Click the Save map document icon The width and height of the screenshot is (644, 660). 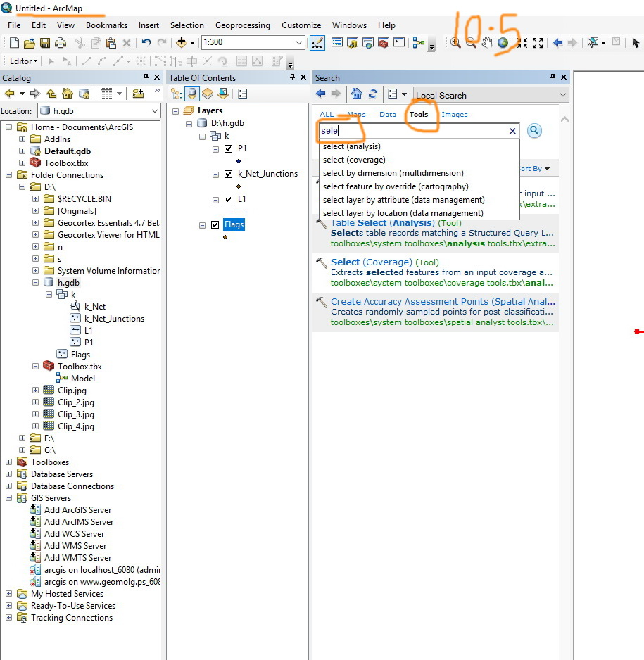44,43
